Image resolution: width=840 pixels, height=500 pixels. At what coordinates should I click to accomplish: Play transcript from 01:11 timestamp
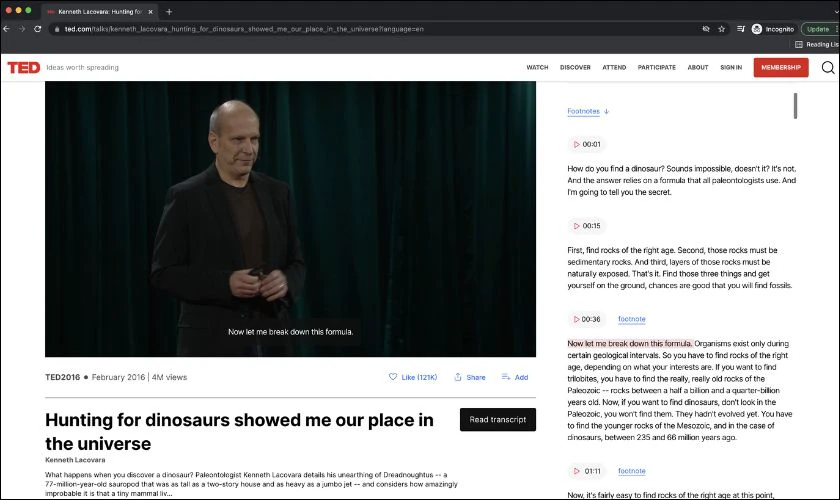pos(587,471)
